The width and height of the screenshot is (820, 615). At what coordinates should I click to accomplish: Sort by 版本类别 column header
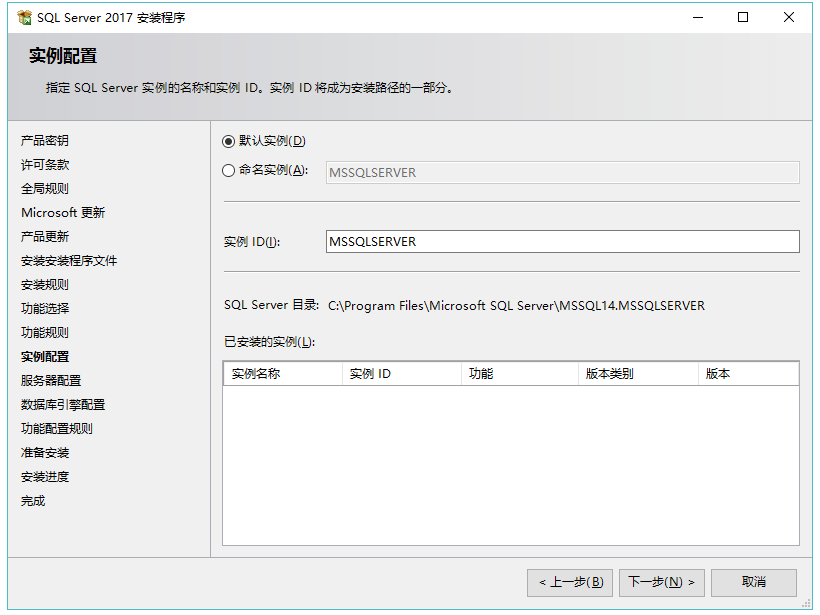pos(639,374)
